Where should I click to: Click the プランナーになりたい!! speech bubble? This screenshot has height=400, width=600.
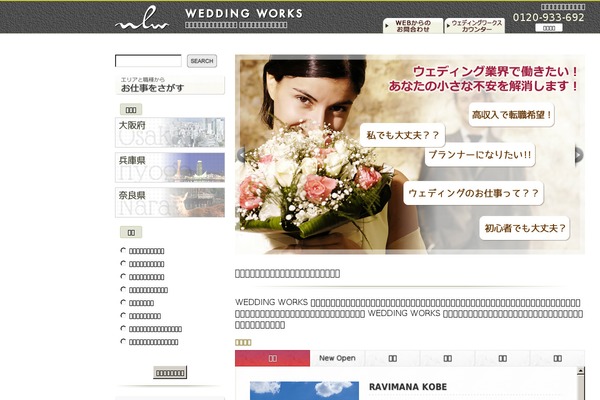tap(479, 155)
